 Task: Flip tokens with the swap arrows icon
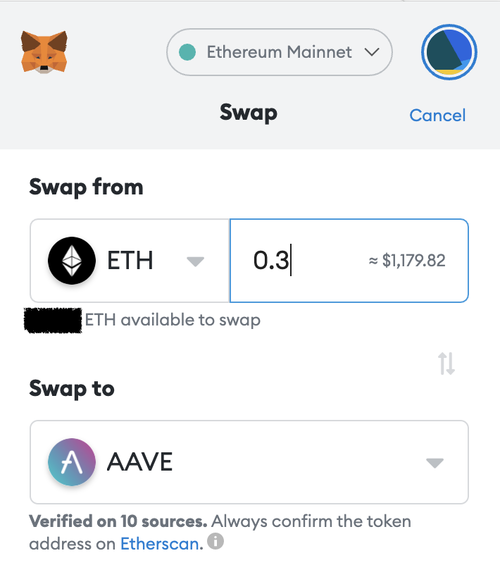pyautogui.click(x=446, y=364)
